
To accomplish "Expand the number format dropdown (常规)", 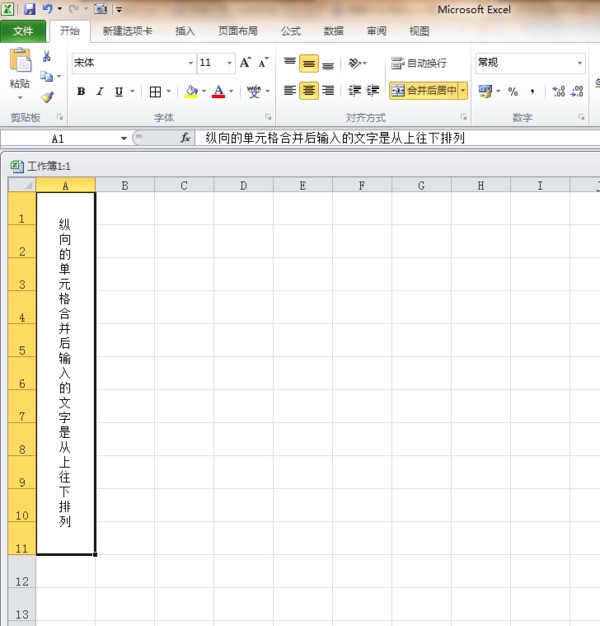I will coord(579,63).
